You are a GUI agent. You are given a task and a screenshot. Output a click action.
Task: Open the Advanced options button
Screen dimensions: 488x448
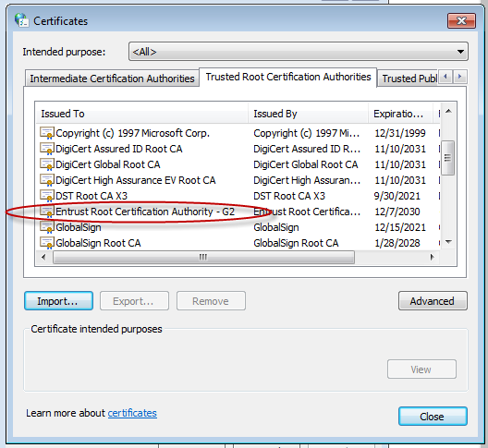(433, 301)
